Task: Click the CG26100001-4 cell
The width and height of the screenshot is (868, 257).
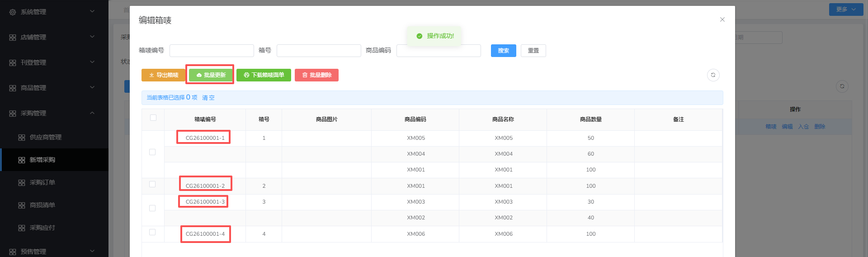Action: (x=205, y=234)
